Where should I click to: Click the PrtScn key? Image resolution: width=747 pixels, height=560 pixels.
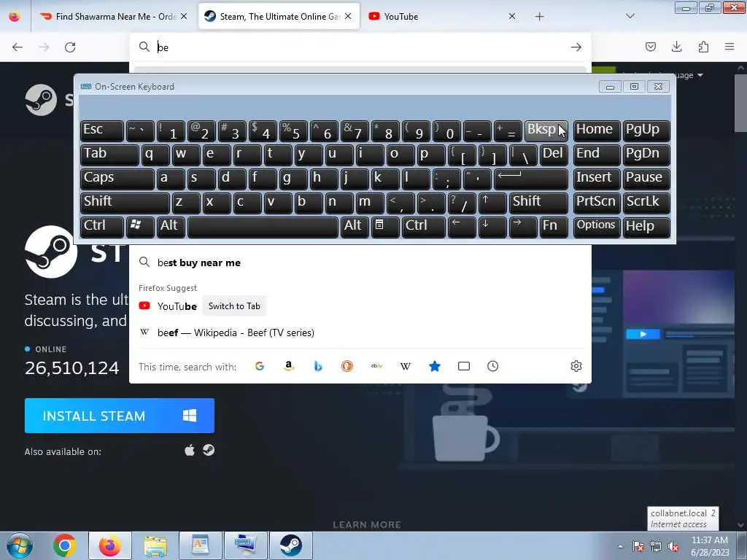(x=597, y=203)
